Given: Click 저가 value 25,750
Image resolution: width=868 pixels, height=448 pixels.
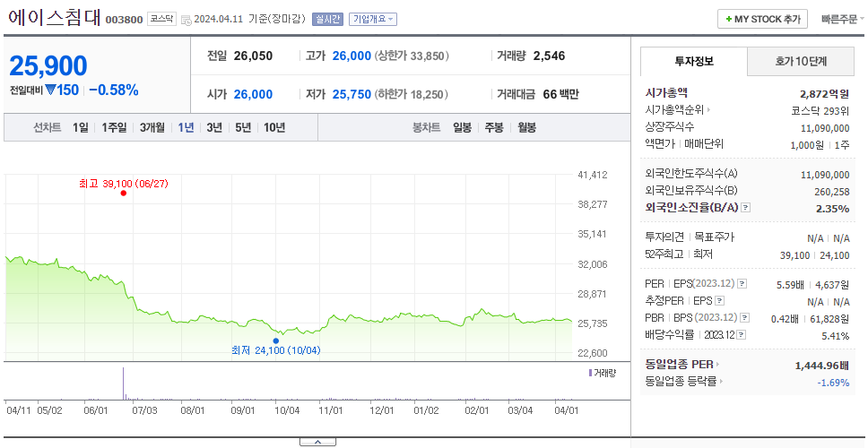Looking at the screenshot, I should pos(352,95).
